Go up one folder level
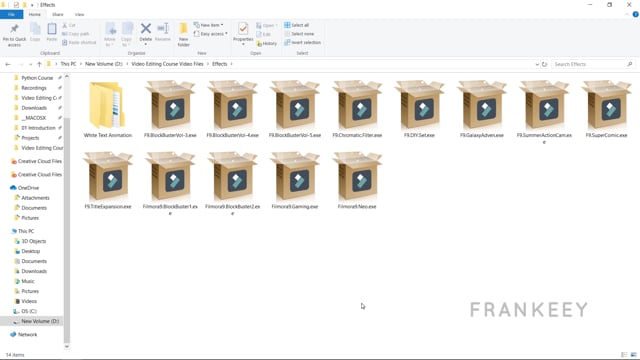The height and width of the screenshot is (360, 640). point(39,64)
